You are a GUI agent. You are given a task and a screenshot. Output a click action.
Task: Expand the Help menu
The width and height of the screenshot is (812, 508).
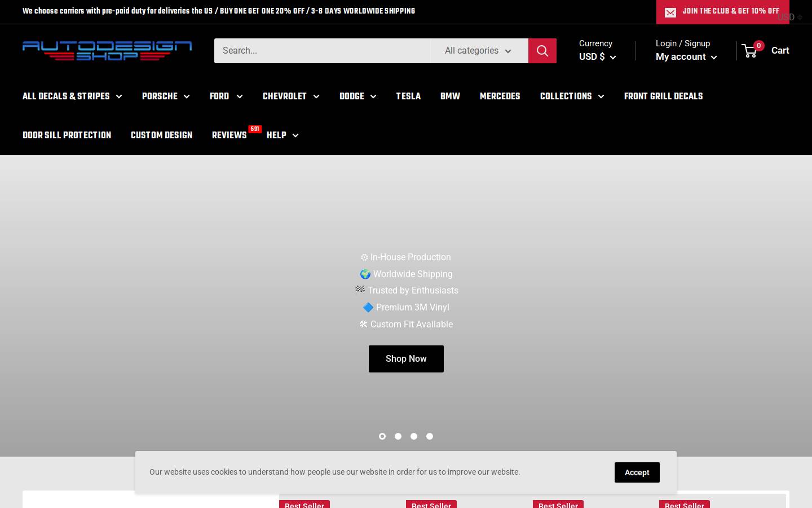283,135
